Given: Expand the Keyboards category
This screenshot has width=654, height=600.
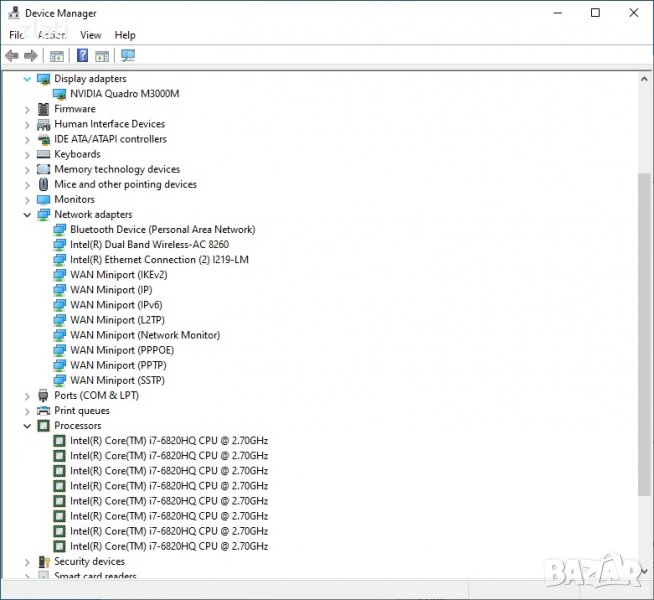Looking at the screenshot, I should tap(27, 155).
